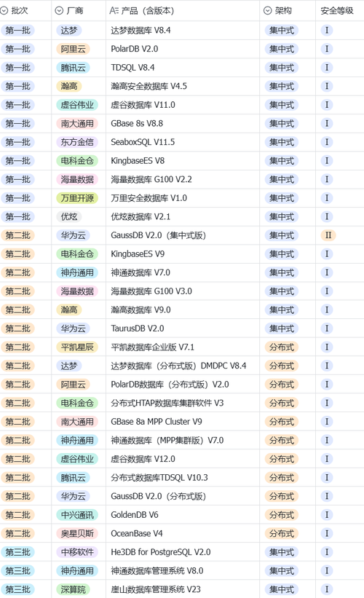Click the 万里开源 vendor tag
The image size is (364, 598).
click(77, 198)
